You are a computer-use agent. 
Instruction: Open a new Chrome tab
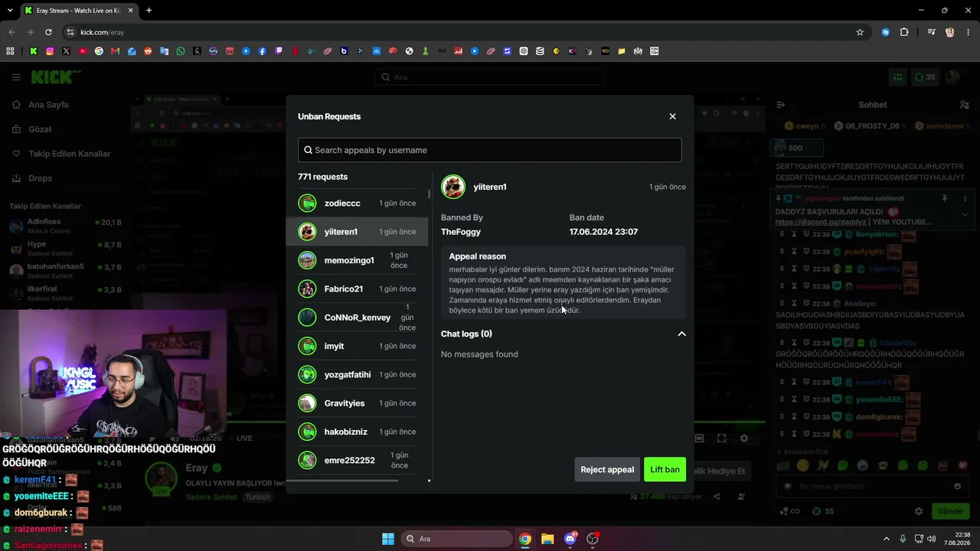click(149, 11)
